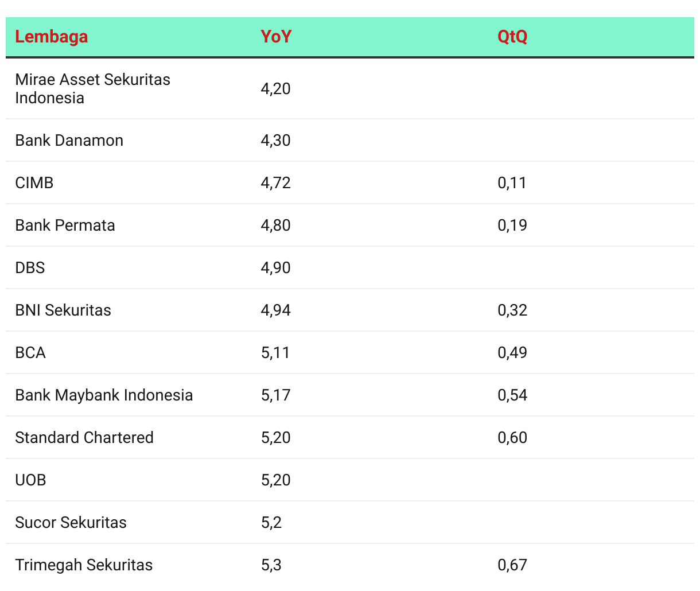This screenshot has width=700, height=591.
Task: Click the Lembaga column header
Action: point(52,37)
